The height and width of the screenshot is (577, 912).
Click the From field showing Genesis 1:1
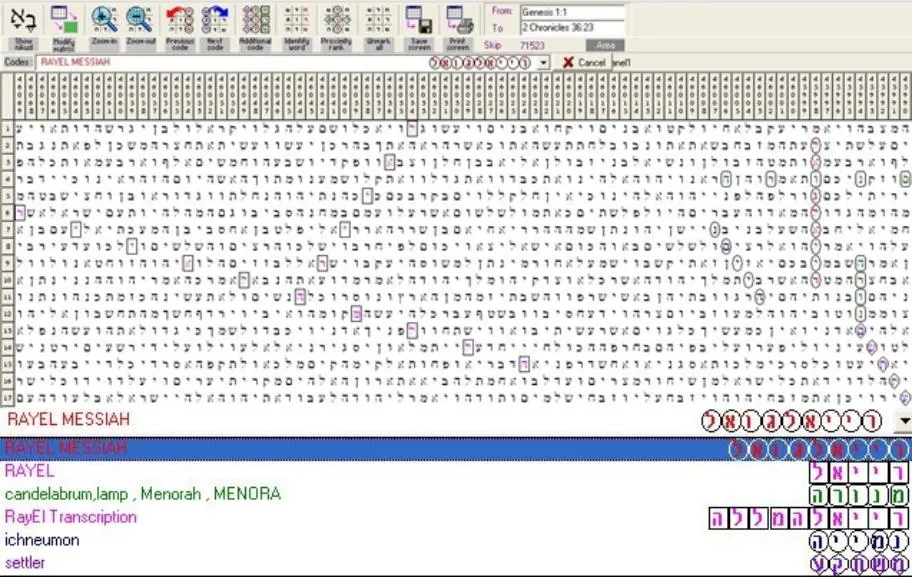572,12
